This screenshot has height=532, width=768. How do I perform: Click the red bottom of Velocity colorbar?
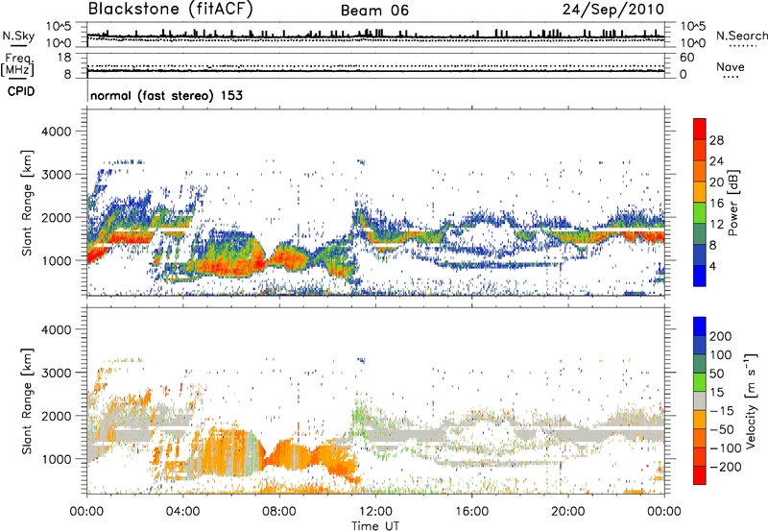point(700,475)
